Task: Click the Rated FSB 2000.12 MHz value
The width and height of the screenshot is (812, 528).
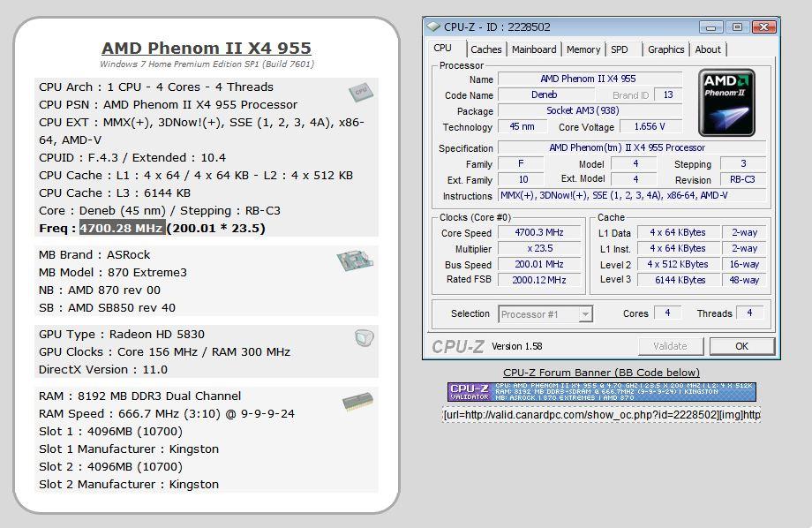Action: coord(539,280)
